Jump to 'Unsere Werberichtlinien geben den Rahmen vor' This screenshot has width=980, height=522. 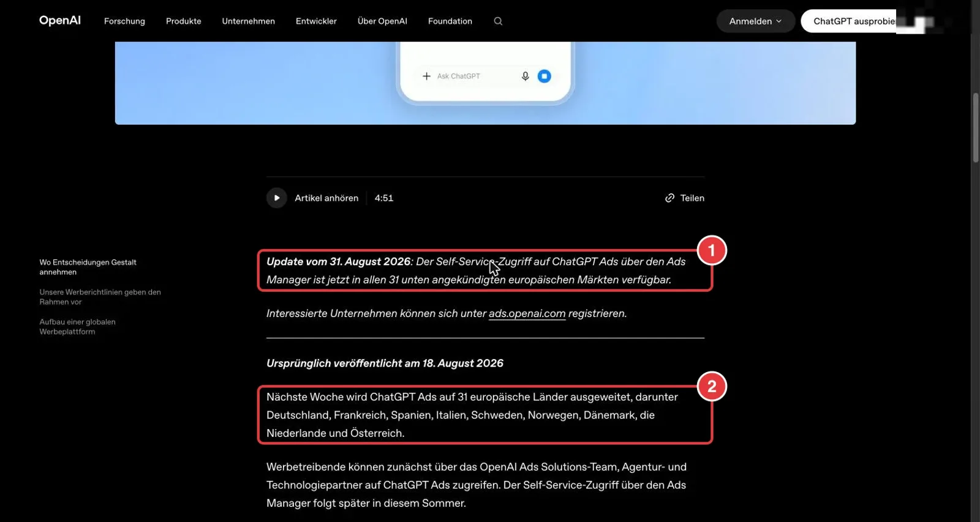point(100,297)
